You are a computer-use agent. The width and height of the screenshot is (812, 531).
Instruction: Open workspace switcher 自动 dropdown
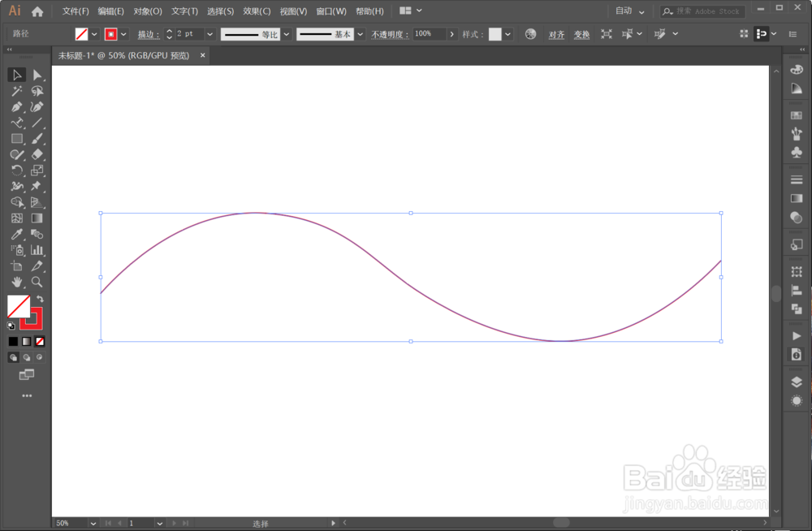(630, 11)
